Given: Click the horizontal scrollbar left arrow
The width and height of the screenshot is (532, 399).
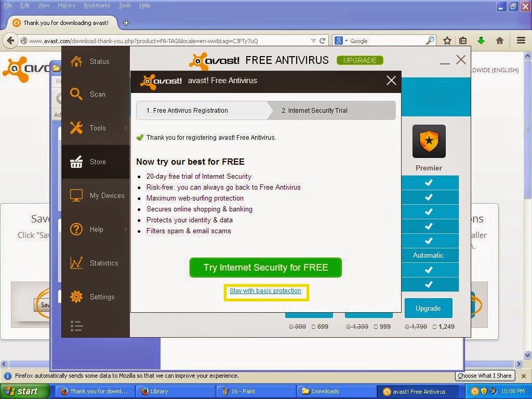Looking at the screenshot, I should [x=4, y=364].
